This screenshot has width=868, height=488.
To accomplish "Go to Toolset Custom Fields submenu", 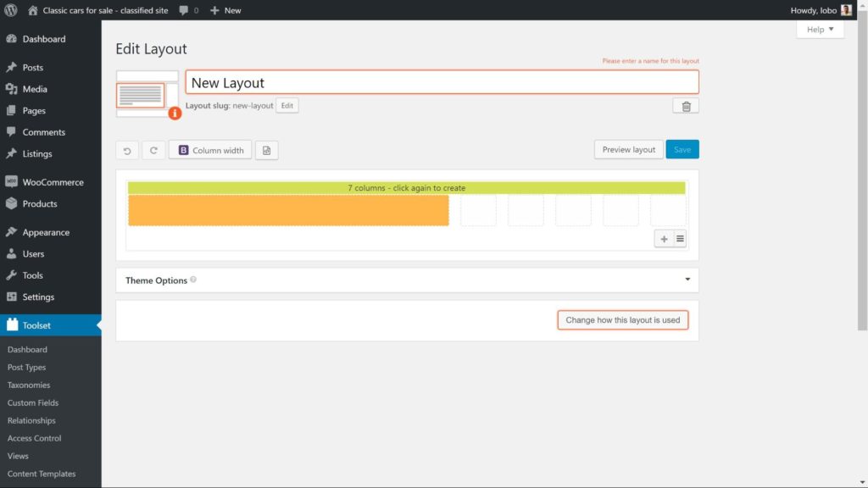I will coord(33,402).
